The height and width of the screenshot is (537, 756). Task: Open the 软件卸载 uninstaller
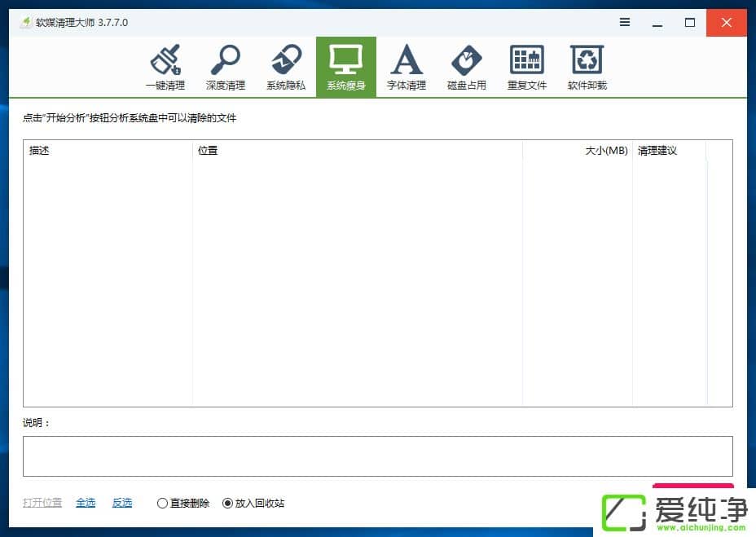click(587, 67)
